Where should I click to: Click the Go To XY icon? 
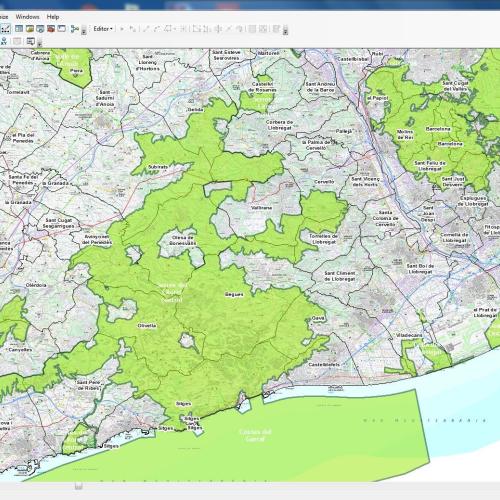(4, 41)
